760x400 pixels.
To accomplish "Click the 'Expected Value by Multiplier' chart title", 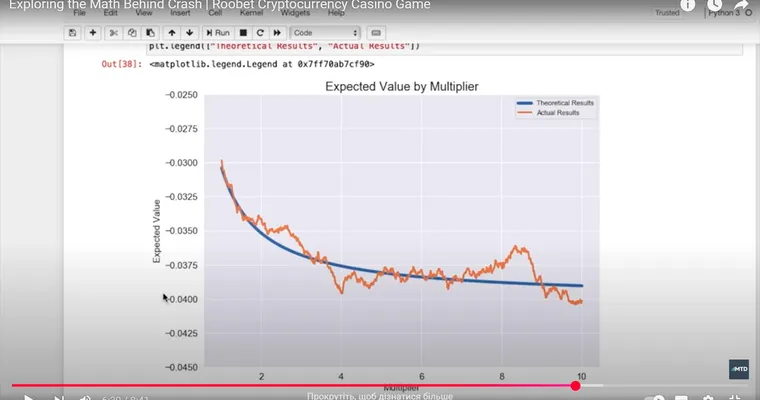I will click(402, 86).
